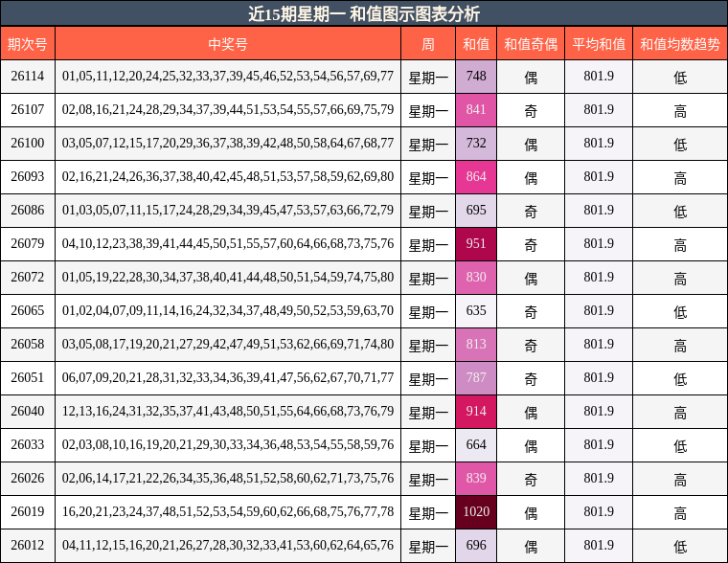Viewport: 728px width, 563px height.
Task: Select issue number 26093
Action: (28, 177)
